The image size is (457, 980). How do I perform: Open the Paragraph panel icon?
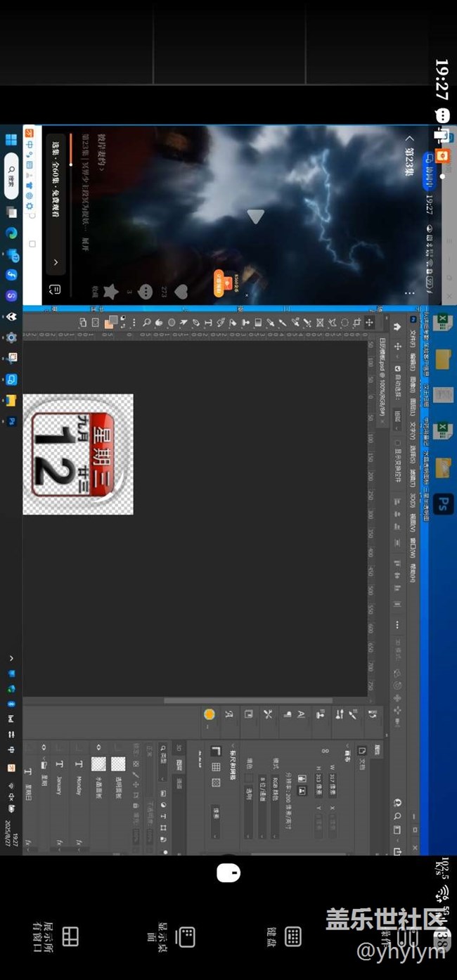(287, 714)
